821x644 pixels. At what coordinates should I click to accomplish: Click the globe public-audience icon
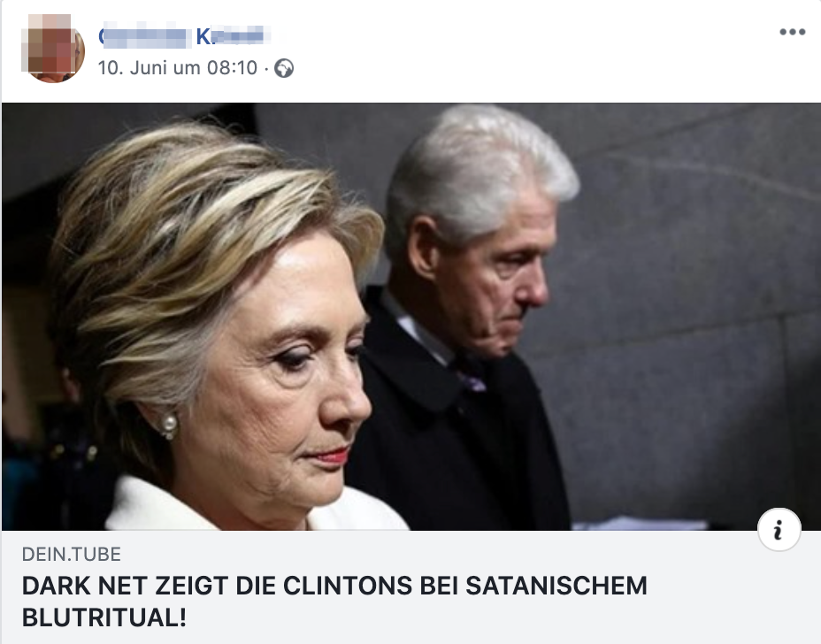(284, 68)
